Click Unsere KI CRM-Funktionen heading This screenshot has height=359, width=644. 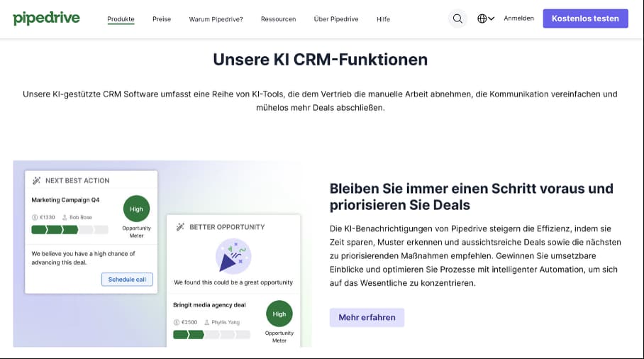pyautogui.click(x=321, y=60)
